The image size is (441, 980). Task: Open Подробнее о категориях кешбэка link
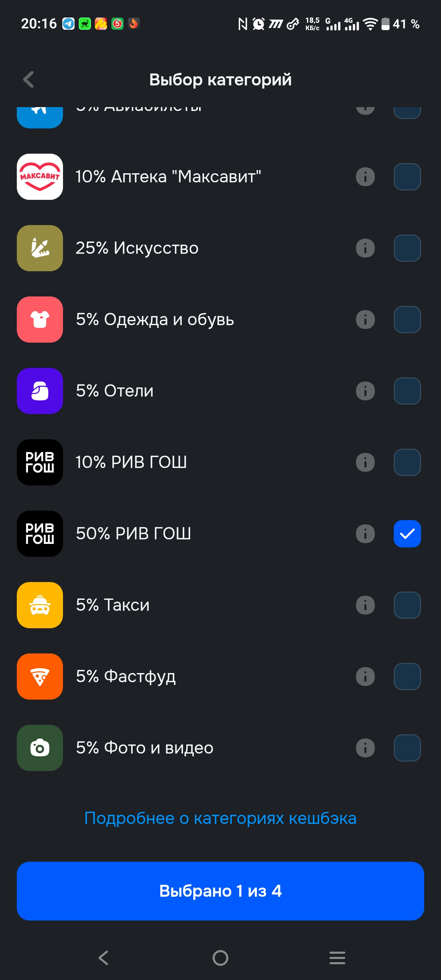pos(220,818)
